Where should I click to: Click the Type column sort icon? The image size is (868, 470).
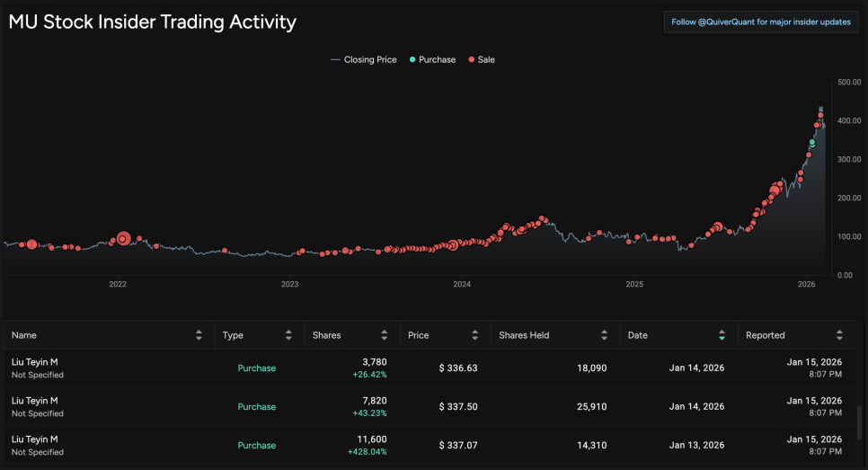point(288,335)
